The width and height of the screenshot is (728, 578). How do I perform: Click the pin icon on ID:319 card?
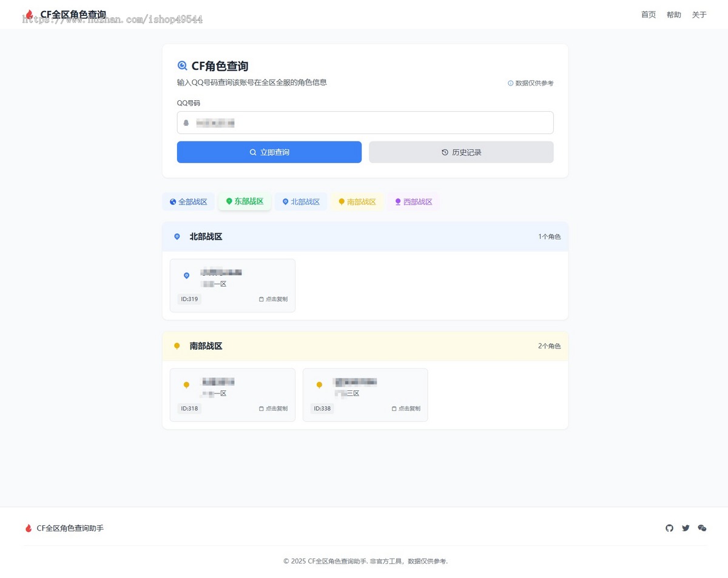(x=186, y=276)
